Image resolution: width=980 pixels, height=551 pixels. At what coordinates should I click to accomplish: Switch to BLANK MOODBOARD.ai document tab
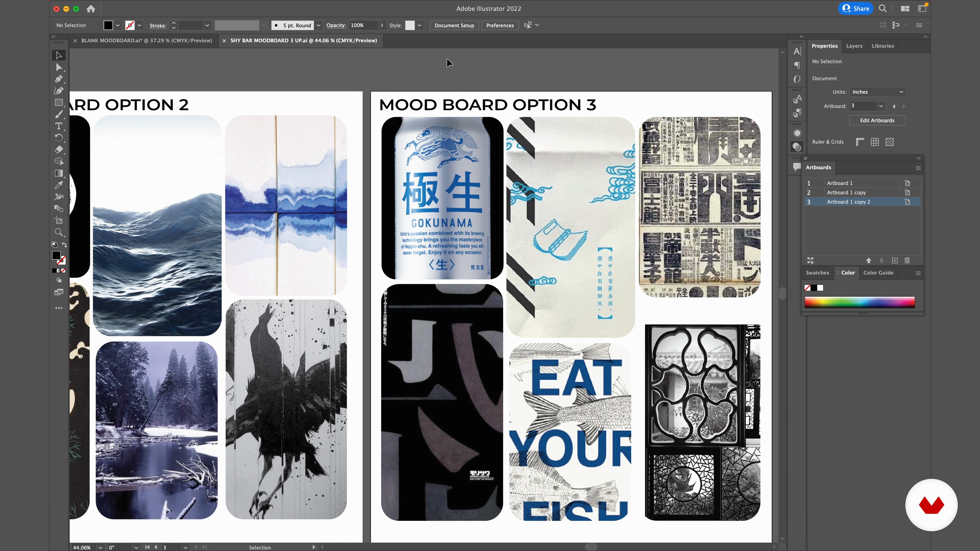tap(146, 41)
